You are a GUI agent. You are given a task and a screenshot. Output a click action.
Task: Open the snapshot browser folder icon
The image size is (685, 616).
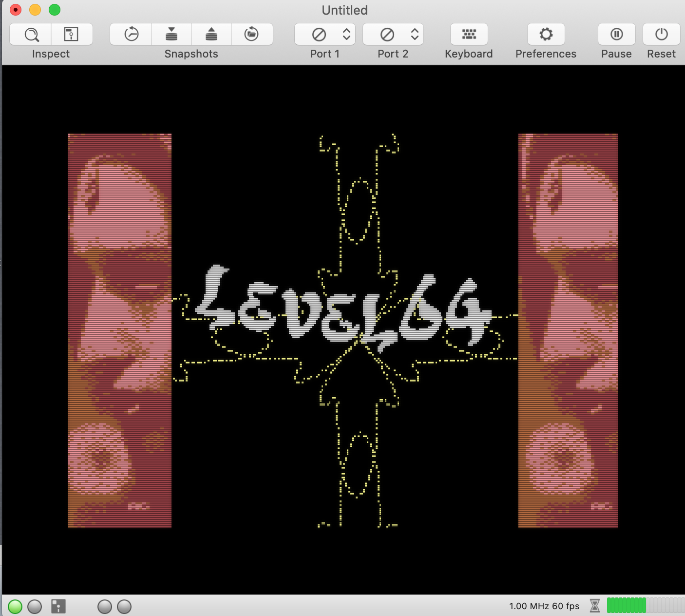[251, 34]
